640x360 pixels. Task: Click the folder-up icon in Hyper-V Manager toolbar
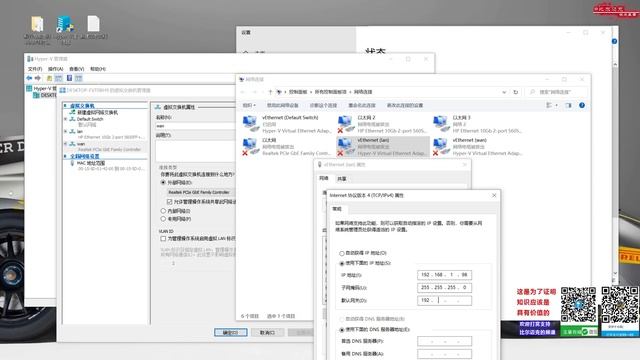(x=49, y=78)
